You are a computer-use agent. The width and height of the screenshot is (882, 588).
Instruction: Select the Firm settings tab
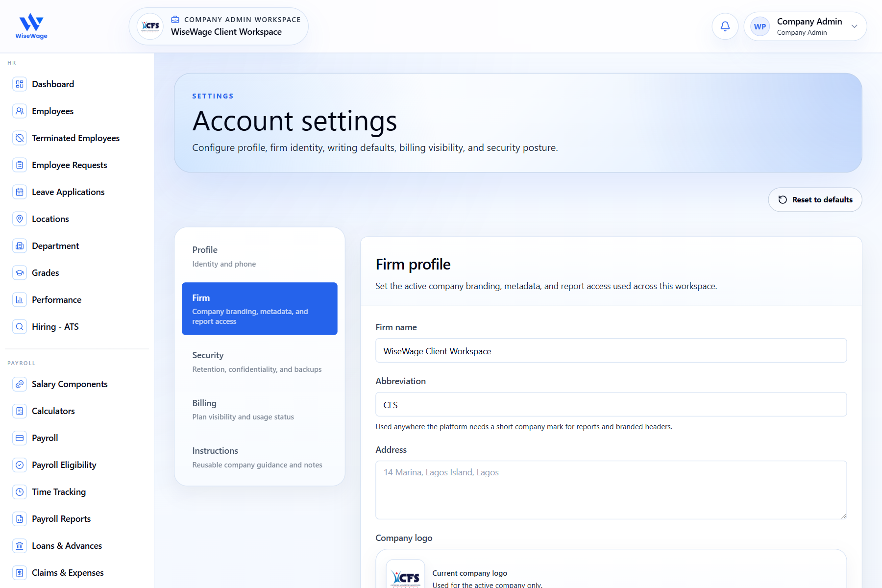click(260, 309)
